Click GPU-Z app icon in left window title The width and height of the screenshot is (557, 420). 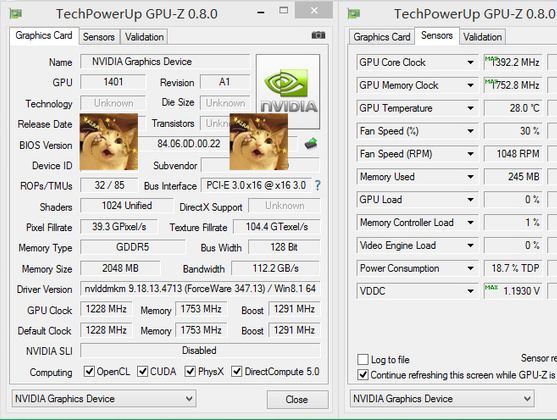point(15,14)
